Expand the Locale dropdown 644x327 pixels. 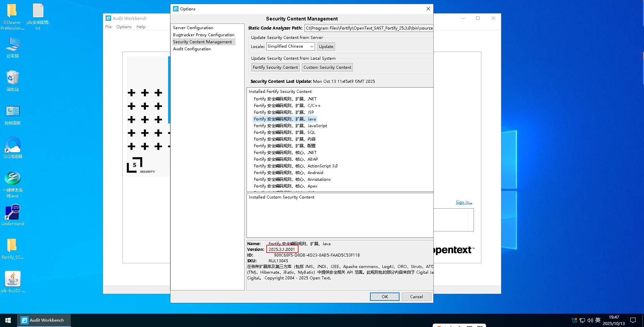312,47
